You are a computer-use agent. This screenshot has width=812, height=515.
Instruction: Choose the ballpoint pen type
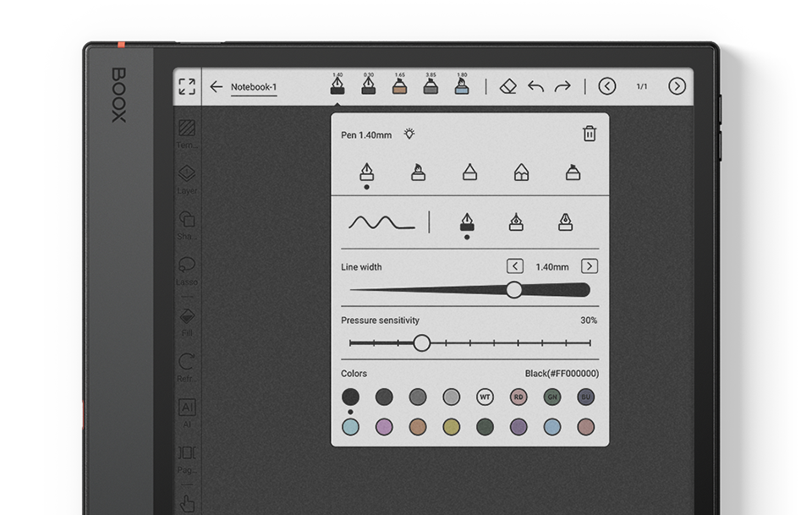click(x=469, y=172)
